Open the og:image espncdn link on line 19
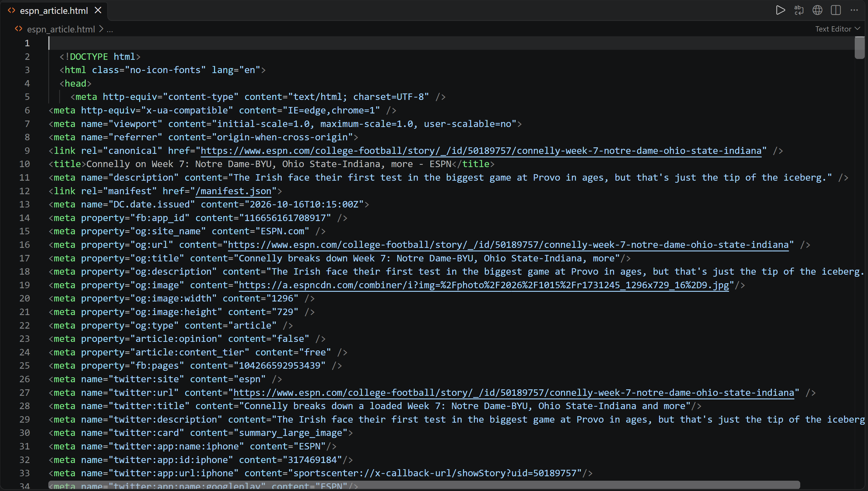 click(x=484, y=285)
